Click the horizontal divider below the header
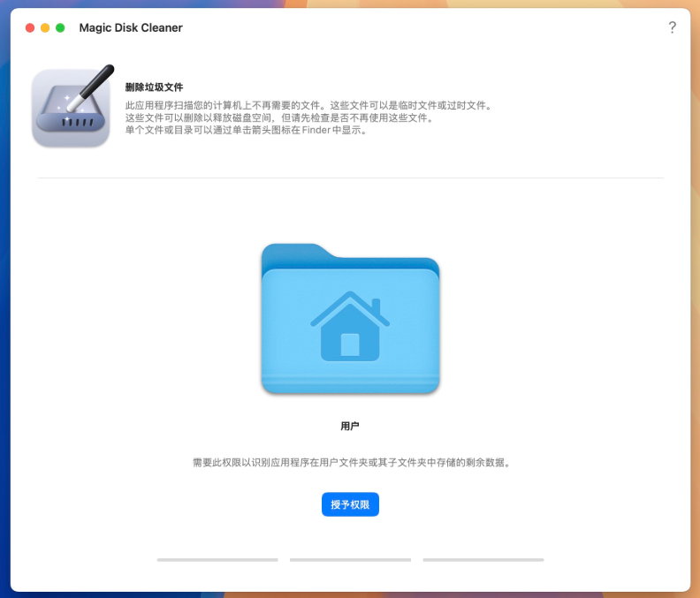Screen dimensions: 700x598 pos(350,178)
